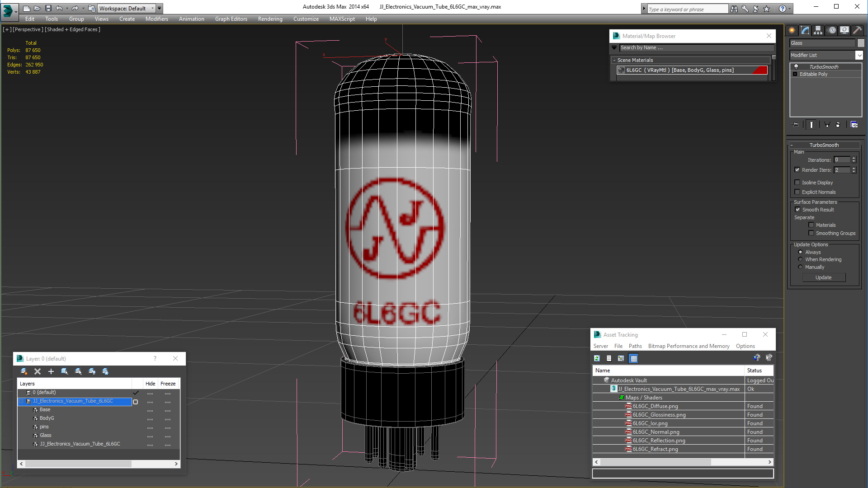Uncheck Smooth Result checkbox

click(798, 210)
